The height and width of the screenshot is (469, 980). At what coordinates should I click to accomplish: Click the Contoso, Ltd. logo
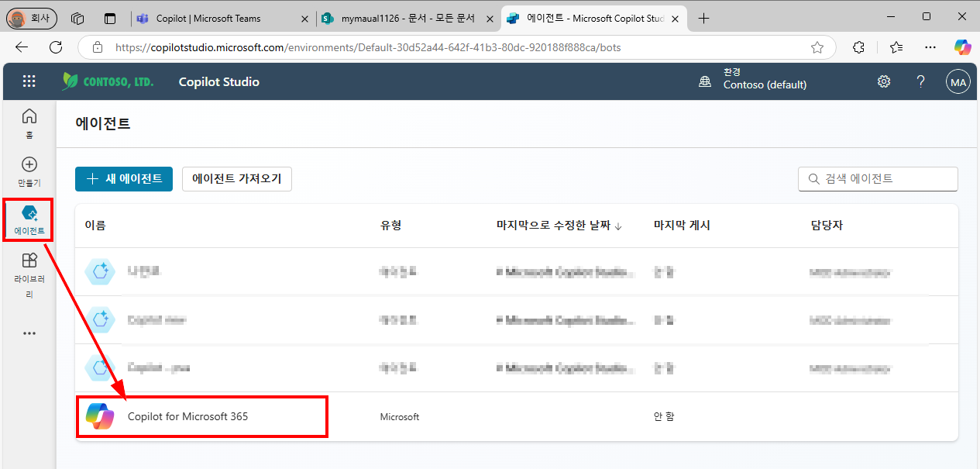[108, 81]
